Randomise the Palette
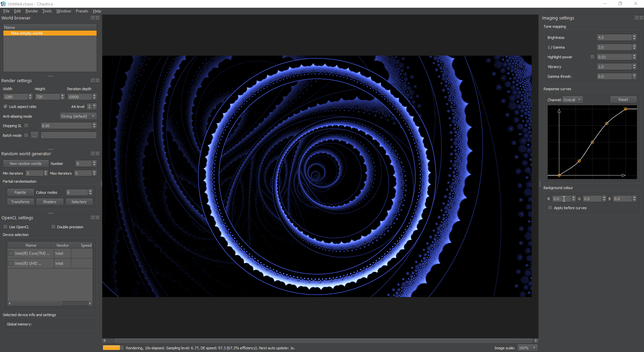Image resolution: width=644 pixels, height=352 pixels. (20, 192)
